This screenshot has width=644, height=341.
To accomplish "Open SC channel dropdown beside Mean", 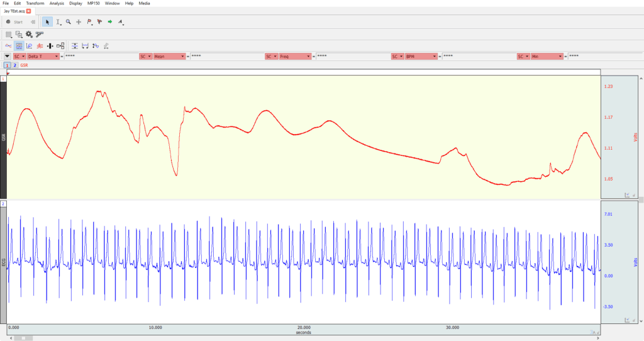I will pos(146,56).
